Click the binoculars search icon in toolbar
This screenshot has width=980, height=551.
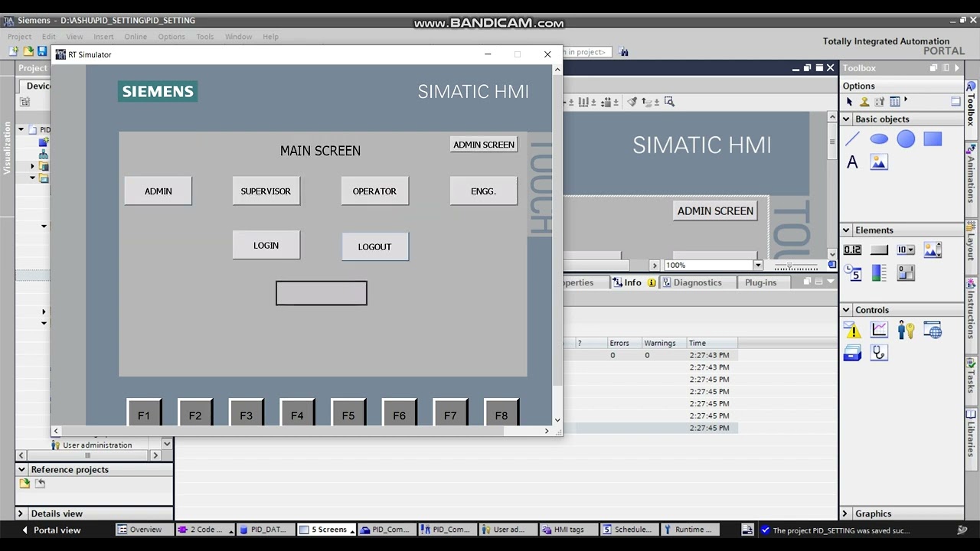624,52
